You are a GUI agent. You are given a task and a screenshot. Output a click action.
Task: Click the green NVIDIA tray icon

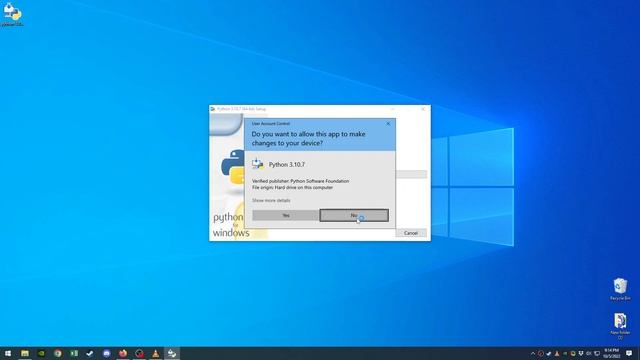tap(565, 354)
